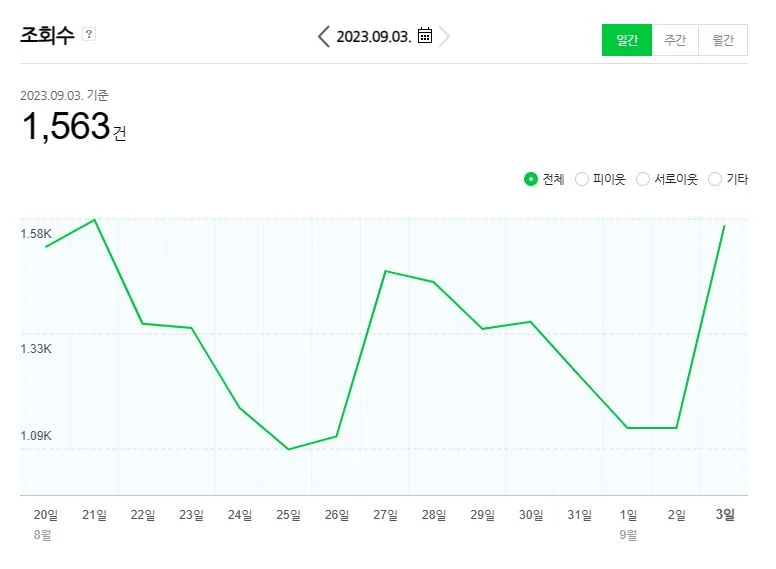
Task: Switch to the 일간 daily tab
Action: coord(627,40)
